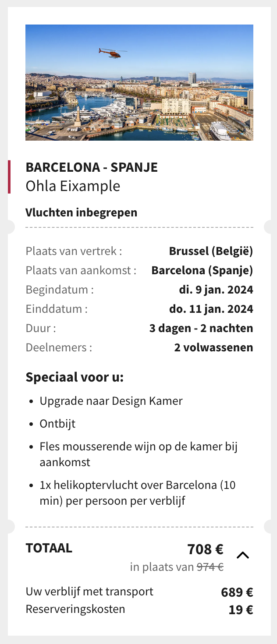Click the Barcelona (Spanje) arrival value
277x644 pixels.
(202, 271)
